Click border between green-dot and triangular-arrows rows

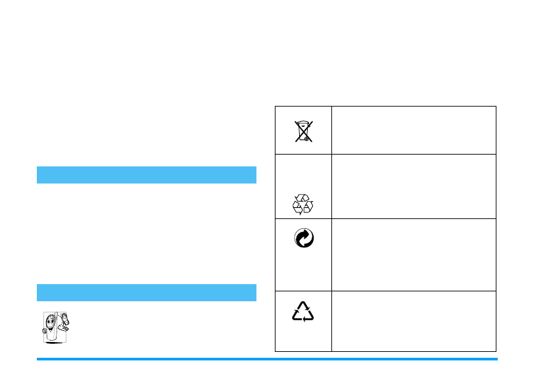(x=385, y=291)
